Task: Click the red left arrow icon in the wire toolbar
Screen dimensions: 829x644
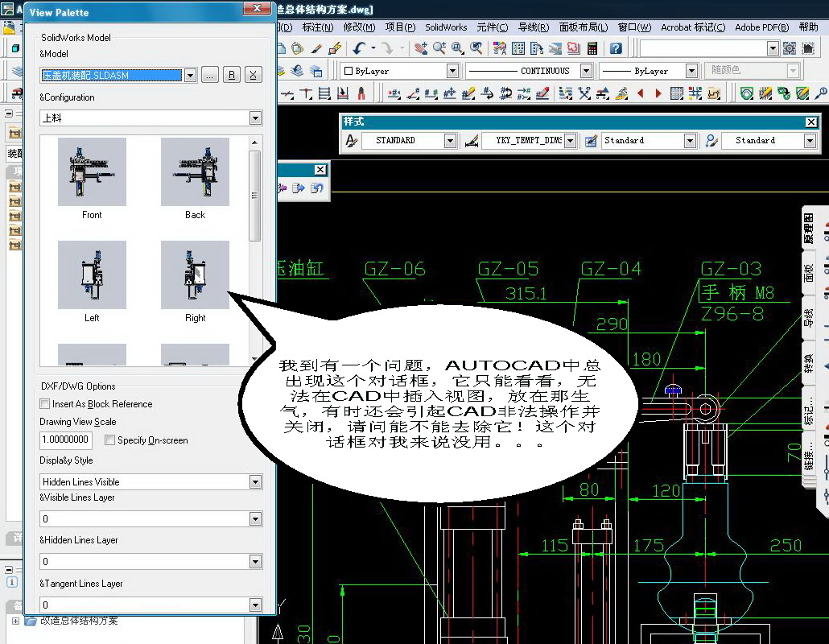Action: (x=640, y=93)
